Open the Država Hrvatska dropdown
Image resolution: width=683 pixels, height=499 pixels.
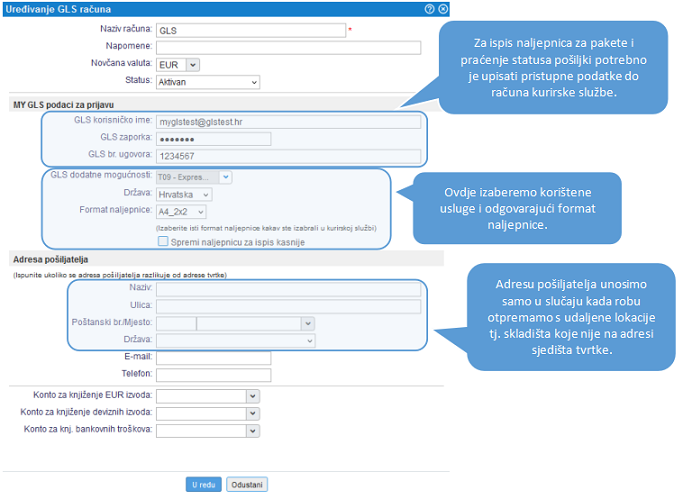184,195
